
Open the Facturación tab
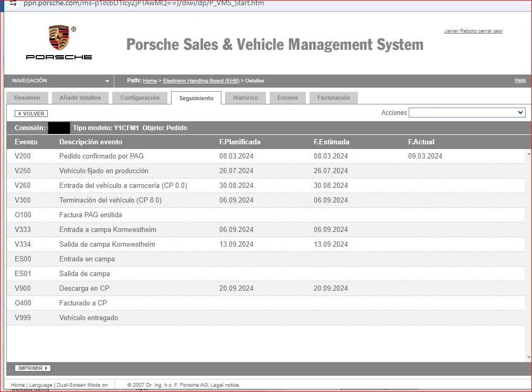[x=334, y=98]
